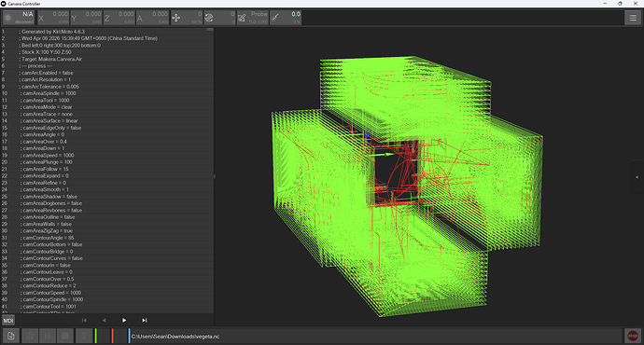Step backward one G-code line
This screenshot has width=644, height=345.
104,320
